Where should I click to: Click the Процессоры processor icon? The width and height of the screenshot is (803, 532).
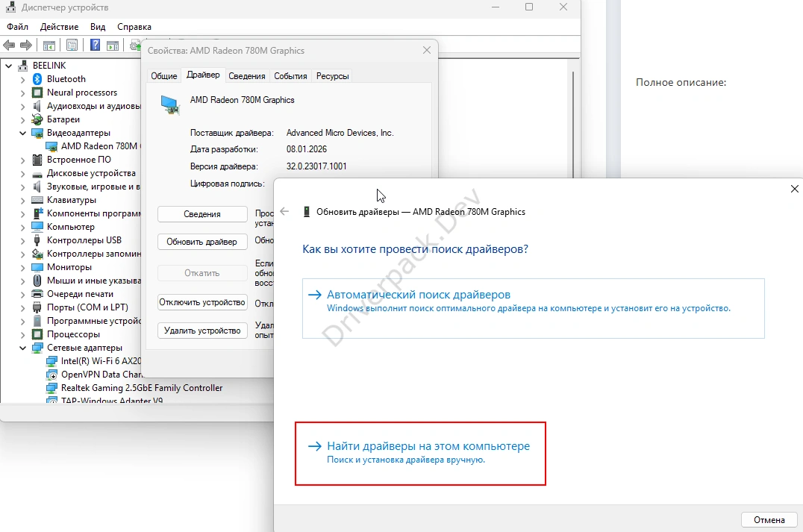(x=37, y=334)
